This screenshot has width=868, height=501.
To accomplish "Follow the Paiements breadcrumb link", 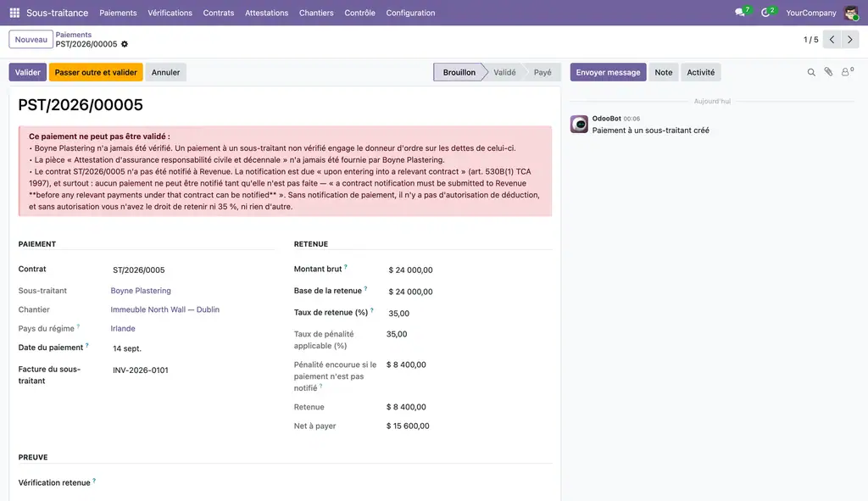I will (73, 34).
